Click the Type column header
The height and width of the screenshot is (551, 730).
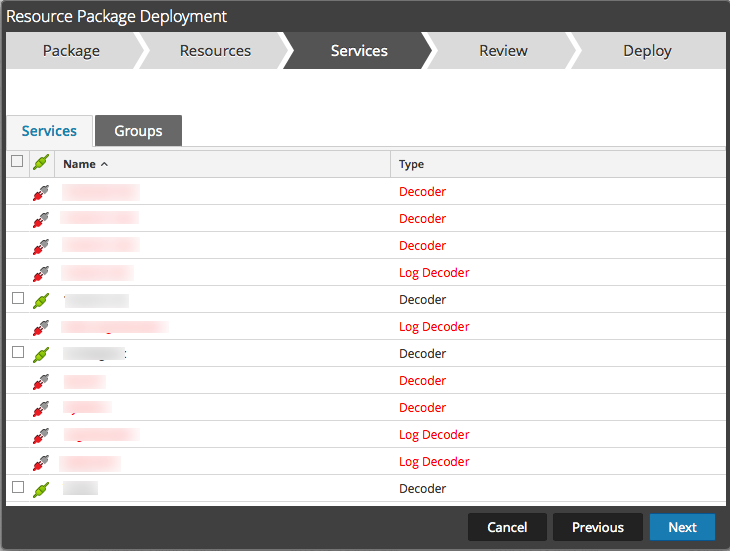pos(411,164)
